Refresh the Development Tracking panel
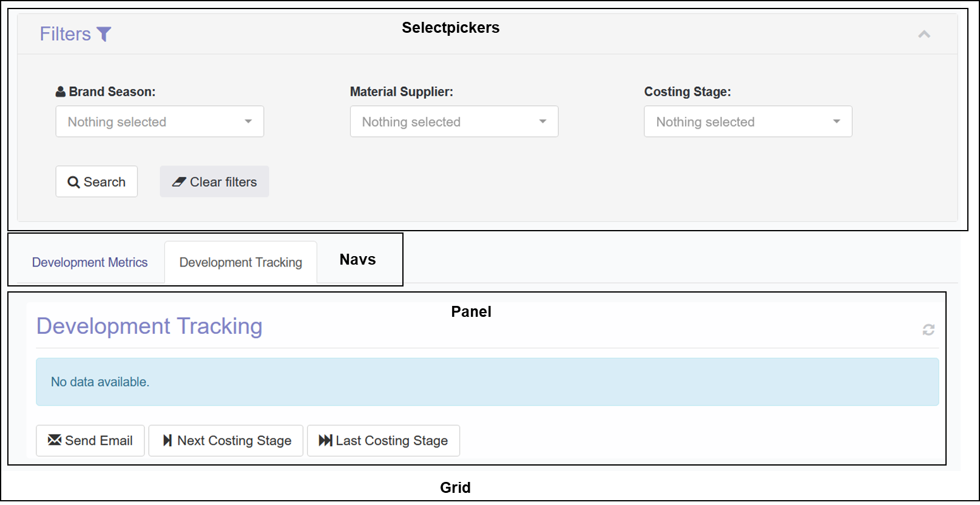 point(928,330)
